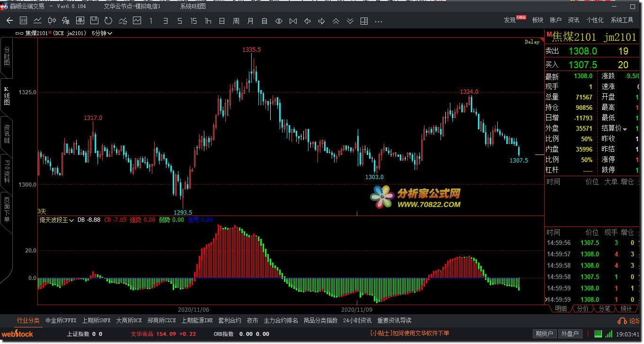Screen dimensions: 644x344
Task: Select the 中金所CFFEX bottom tab
Action: pos(61,321)
